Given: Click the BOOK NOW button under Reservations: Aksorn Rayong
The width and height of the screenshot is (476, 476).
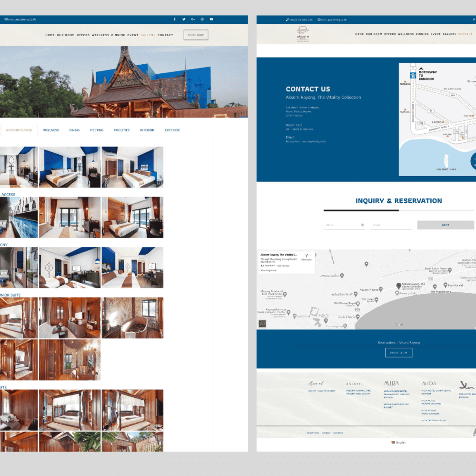Looking at the screenshot, I should click(x=398, y=352).
